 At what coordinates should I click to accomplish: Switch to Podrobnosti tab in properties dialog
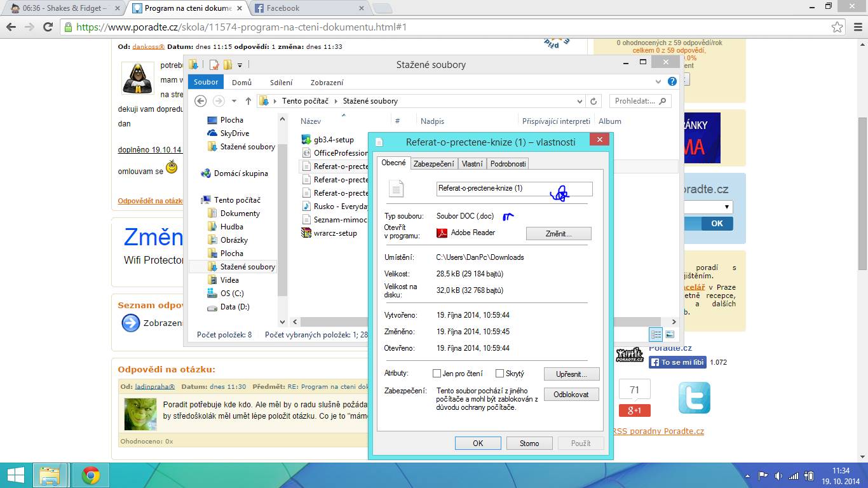508,164
